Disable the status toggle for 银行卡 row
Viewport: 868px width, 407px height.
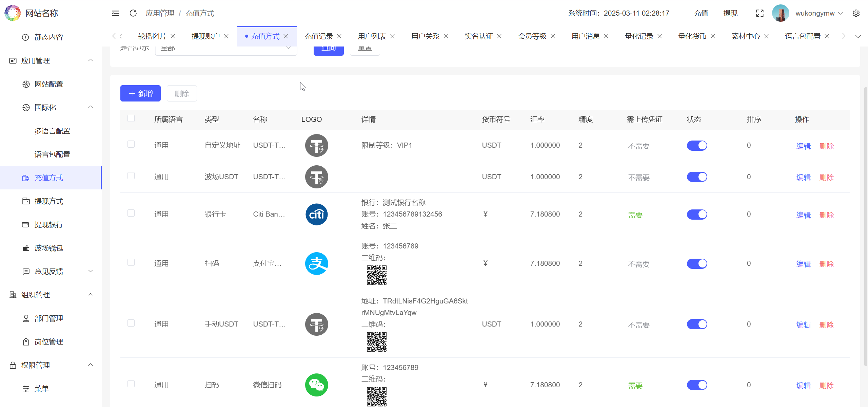click(697, 214)
